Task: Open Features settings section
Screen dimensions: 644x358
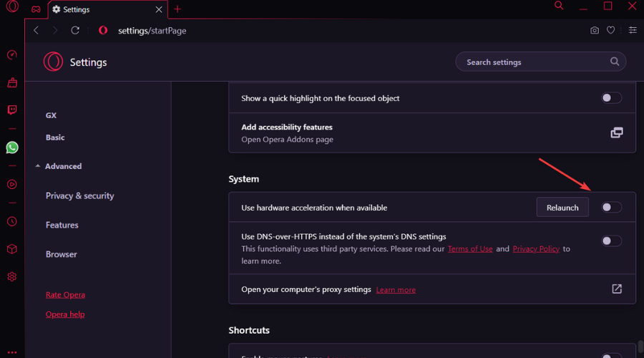Action: click(x=62, y=225)
